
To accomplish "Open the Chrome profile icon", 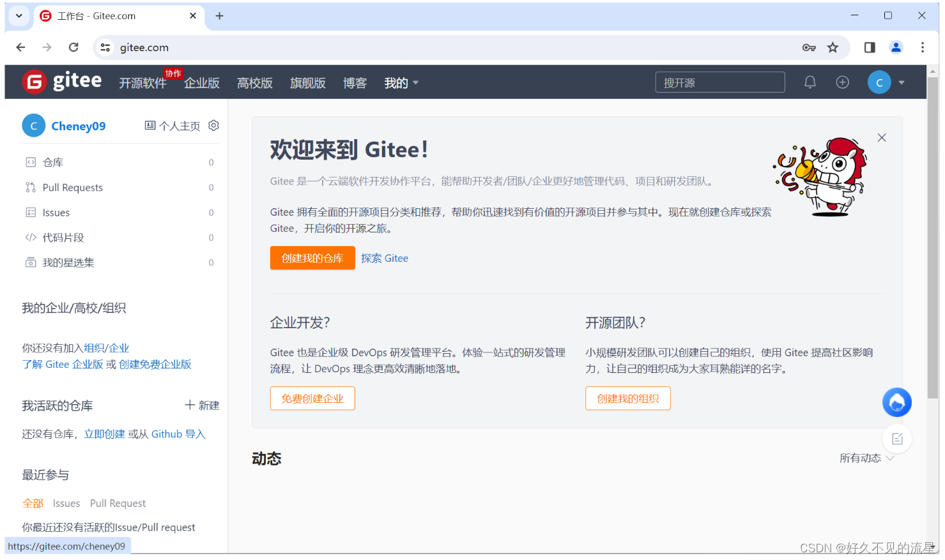I will point(896,47).
